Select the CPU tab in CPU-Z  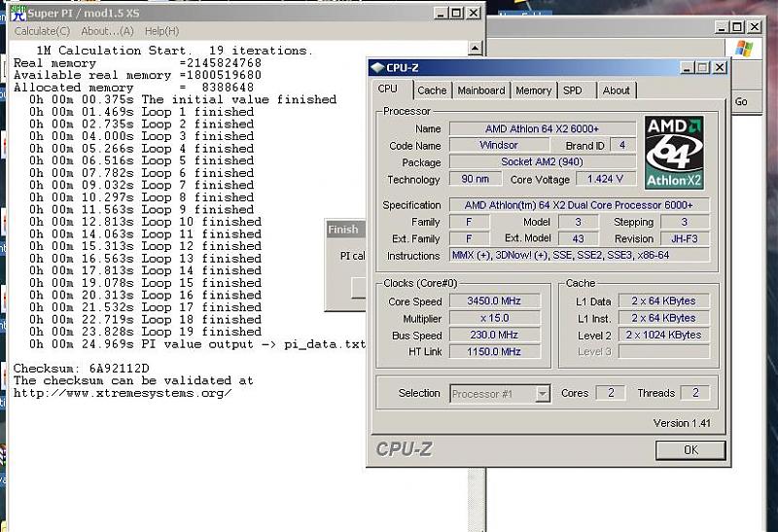387,89
